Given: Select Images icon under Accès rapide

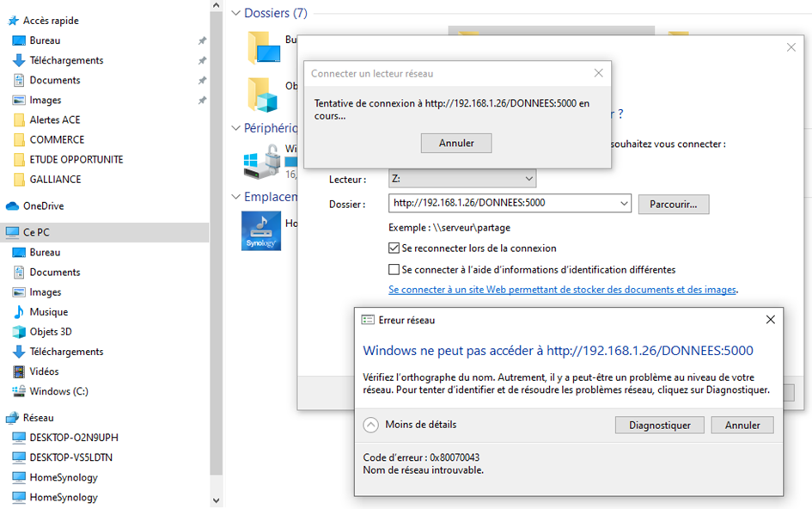Looking at the screenshot, I should pyautogui.click(x=19, y=100).
